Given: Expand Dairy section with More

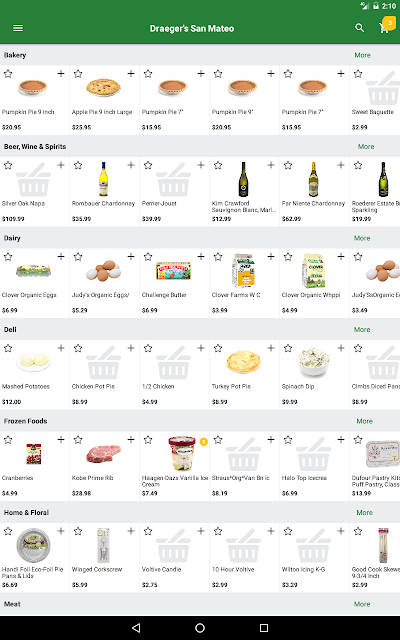Looking at the screenshot, I should (x=362, y=238).
